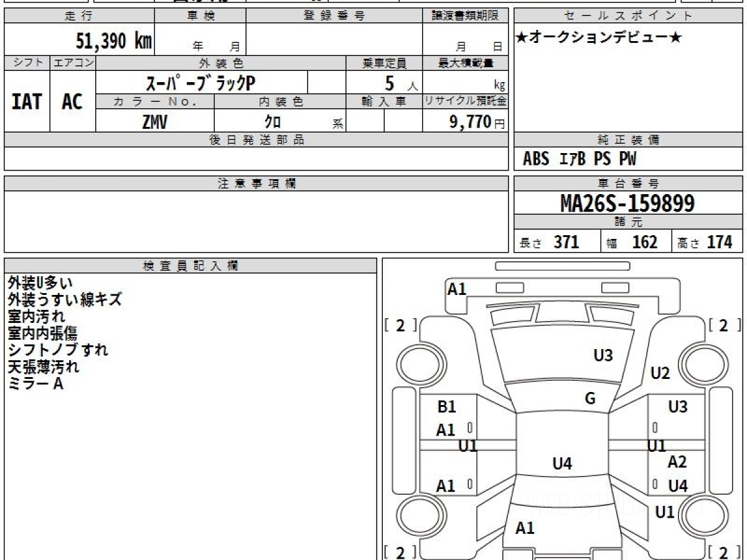Click the ★オークションデビュー★ sales point text
The width and height of the screenshot is (747, 560).
pyautogui.click(x=599, y=38)
